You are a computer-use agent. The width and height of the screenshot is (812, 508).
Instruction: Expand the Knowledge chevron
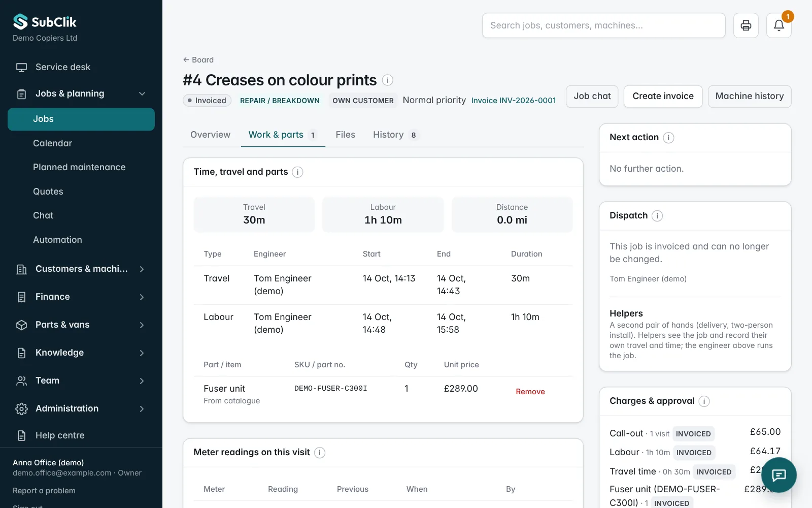[142, 353]
